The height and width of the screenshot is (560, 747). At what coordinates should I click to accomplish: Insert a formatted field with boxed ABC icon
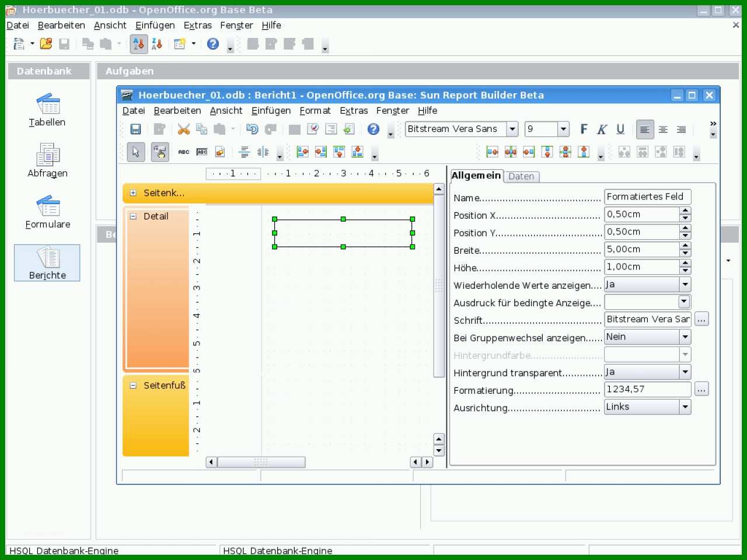(x=202, y=152)
